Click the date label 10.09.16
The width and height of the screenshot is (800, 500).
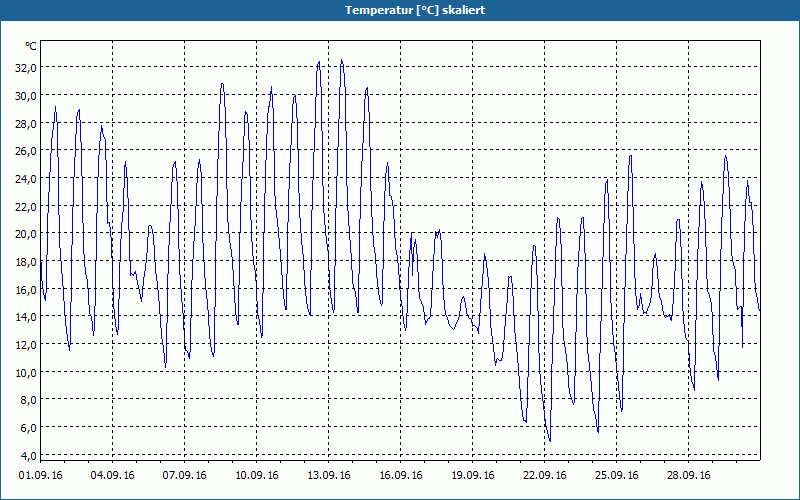pos(256,476)
